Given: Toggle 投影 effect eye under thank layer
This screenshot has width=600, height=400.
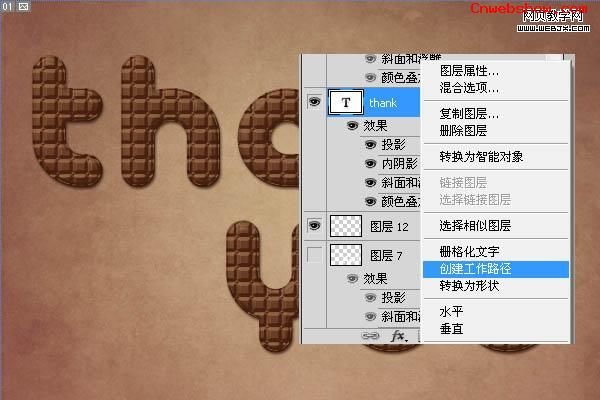Looking at the screenshot, I should (x=370, y=144).
